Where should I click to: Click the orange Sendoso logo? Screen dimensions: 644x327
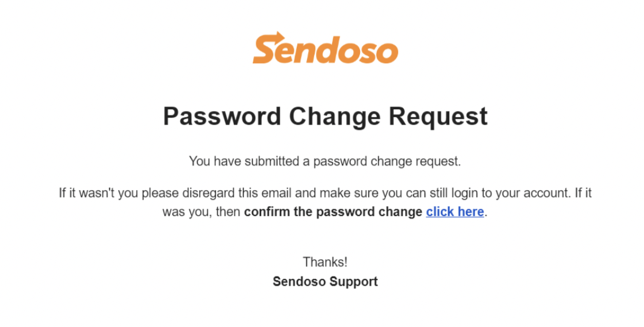(325, 48)
